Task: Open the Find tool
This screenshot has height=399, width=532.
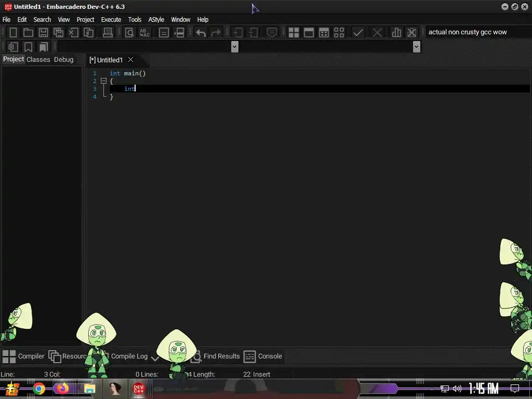Action: point(129,33)
